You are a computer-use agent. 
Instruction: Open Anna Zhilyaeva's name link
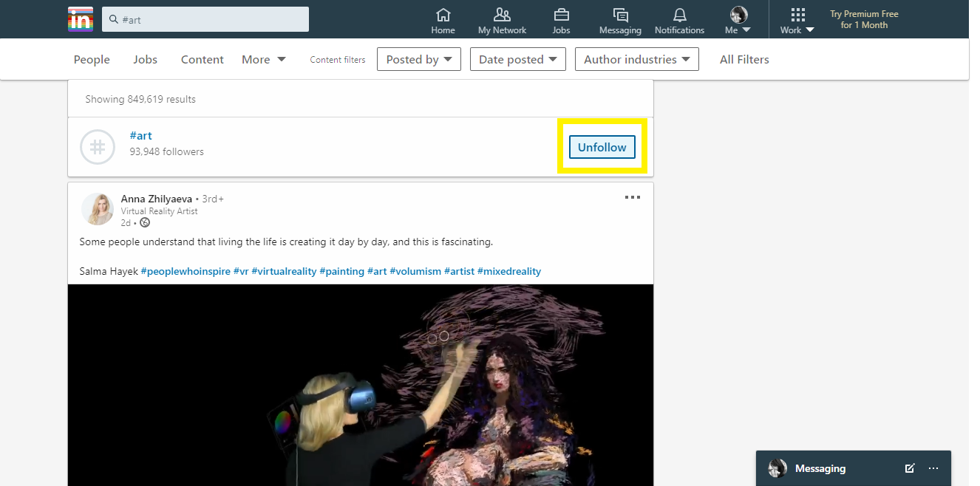[x=157, y=199]
